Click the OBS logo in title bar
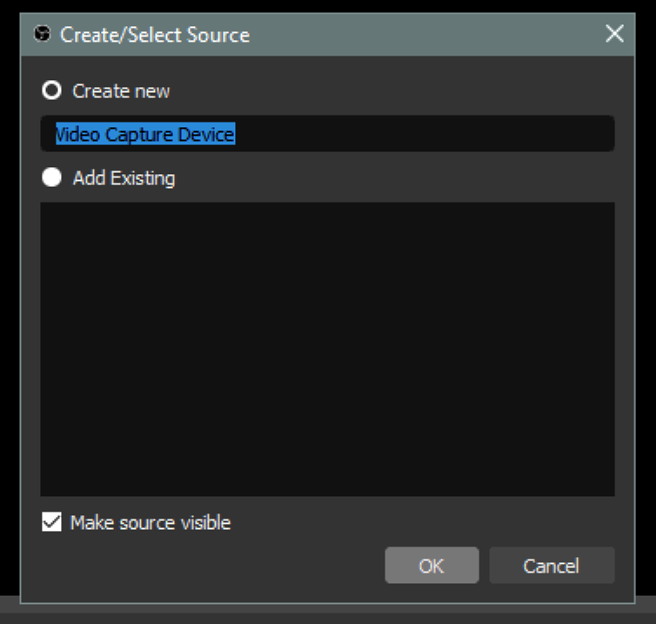 pyautogui.click(x=43, y=35)
